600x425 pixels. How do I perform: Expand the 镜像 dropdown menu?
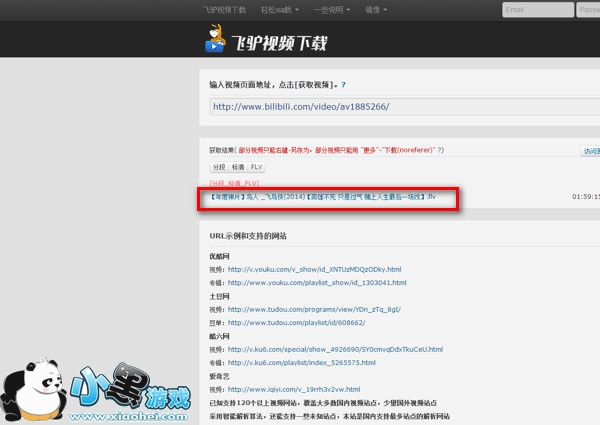click(376, 10)
